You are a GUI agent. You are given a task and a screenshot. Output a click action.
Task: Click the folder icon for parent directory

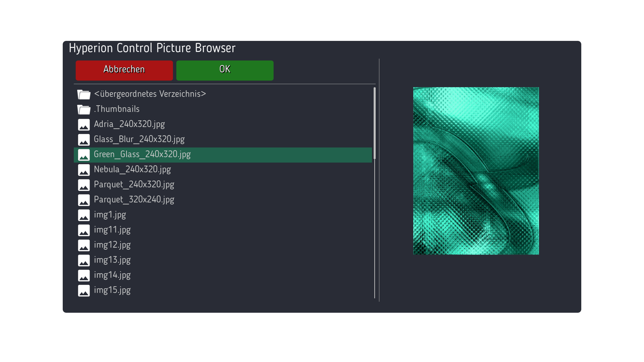point(84,95)
